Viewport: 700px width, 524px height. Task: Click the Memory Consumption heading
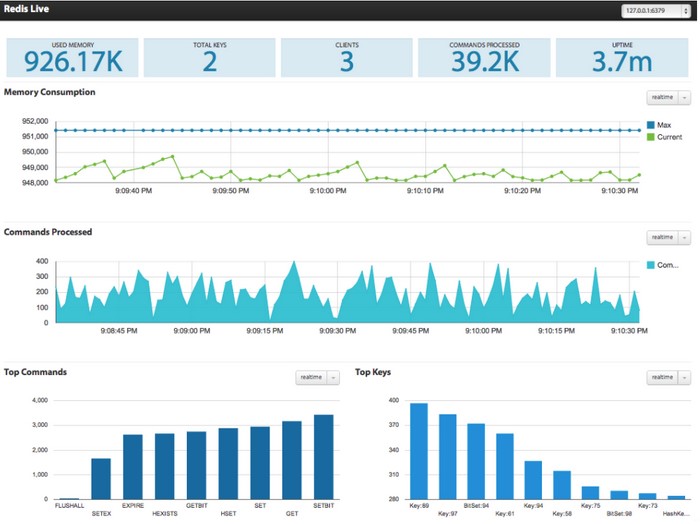point(50,92)
